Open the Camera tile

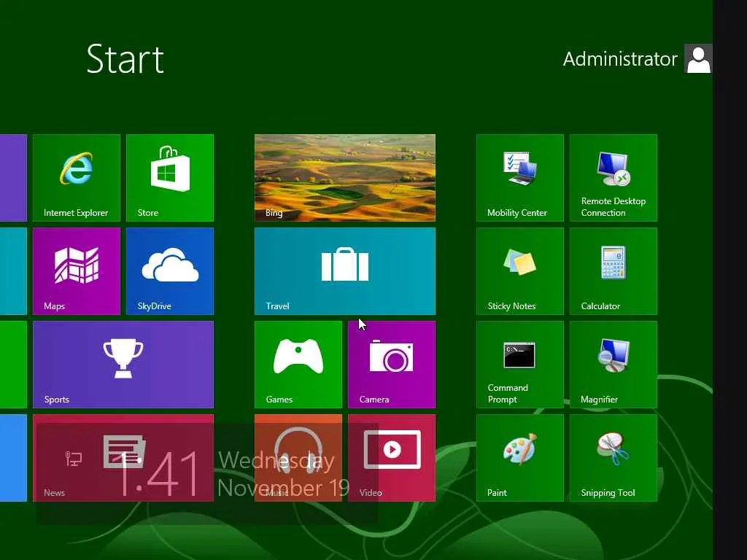[392, 365]
